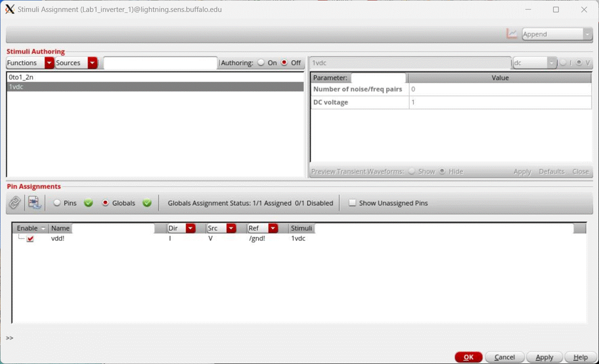599x364 pixels.
Task: Click the paperclip icon in Pin Assignments toolbar
Action: [14, 203]
